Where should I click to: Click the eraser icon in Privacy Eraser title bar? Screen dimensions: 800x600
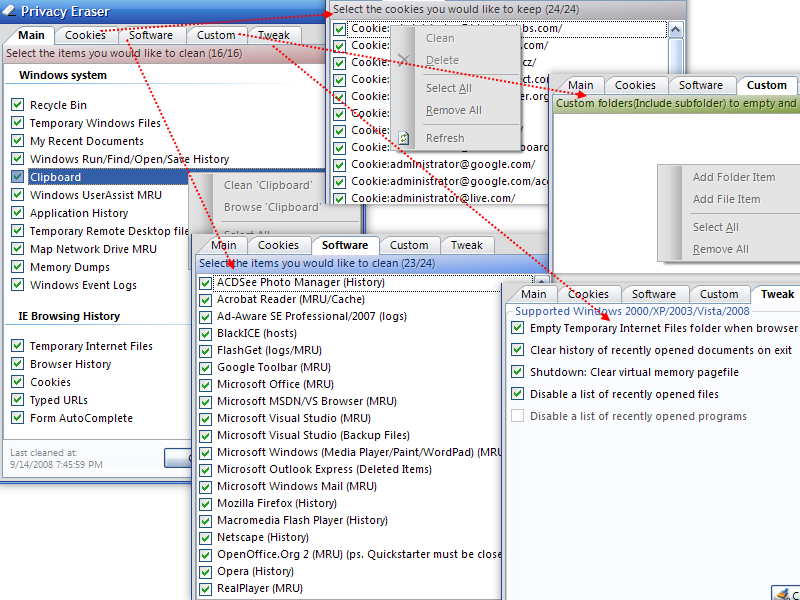(9, 10)
